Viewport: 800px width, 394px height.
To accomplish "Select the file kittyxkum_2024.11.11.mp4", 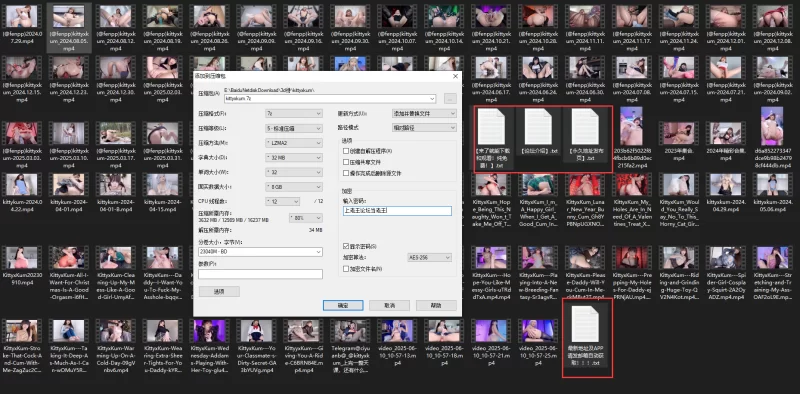I will pos(585,28).
